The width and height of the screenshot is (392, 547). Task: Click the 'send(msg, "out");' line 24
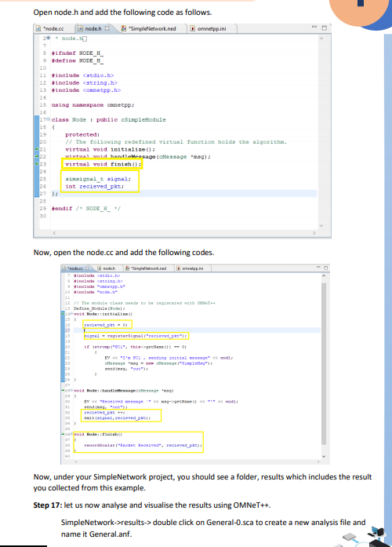126,369
